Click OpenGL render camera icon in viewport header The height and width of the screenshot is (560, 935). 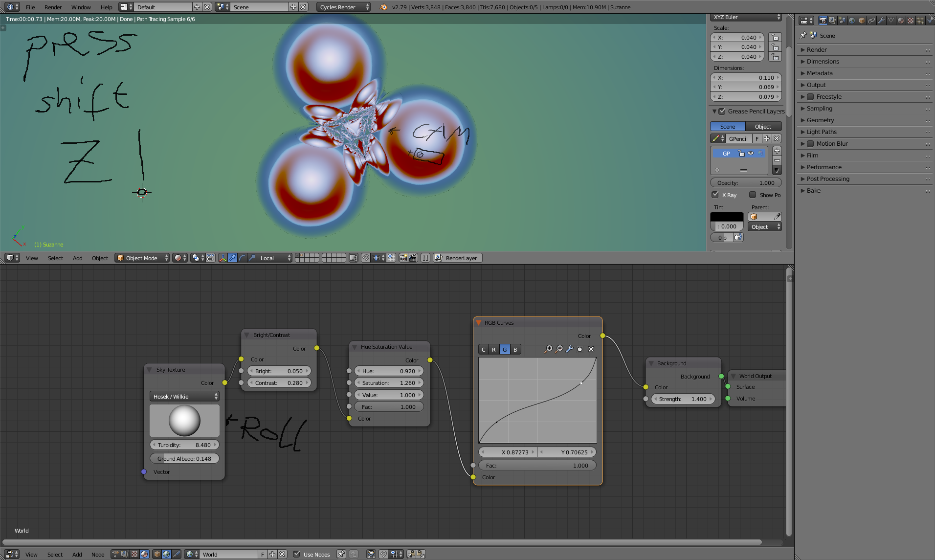403,258
